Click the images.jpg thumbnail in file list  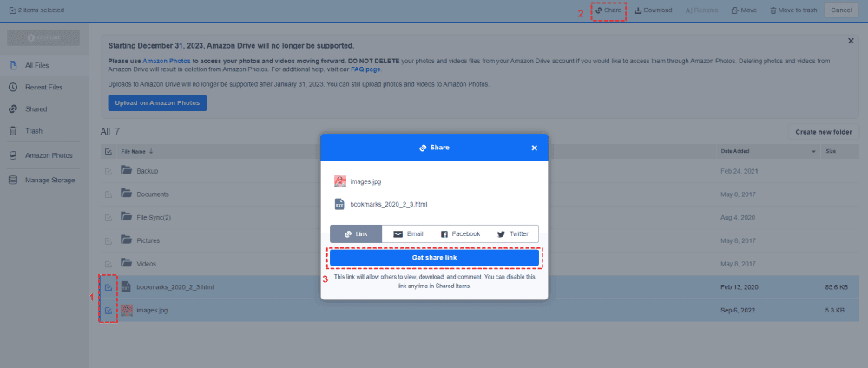click(x=126, y=310)
